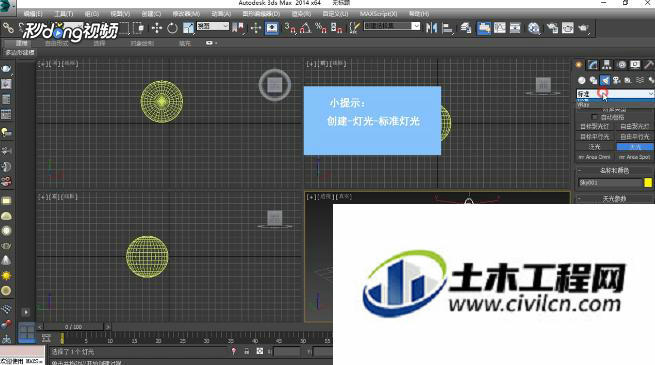
Task: Select the Shapes category icon
Action: pos(593,80)
